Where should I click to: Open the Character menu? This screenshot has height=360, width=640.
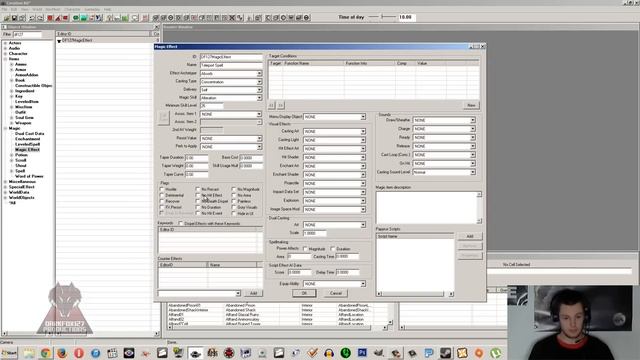click(x=72, y=9)
